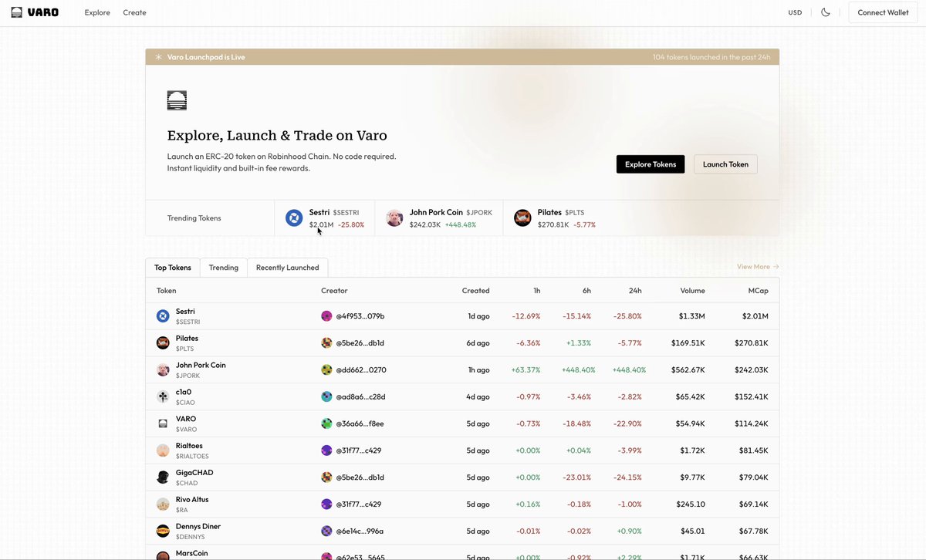Click creator avatar for @dd662...0270
Screen dimensions: 926x560
coord(326,370)
